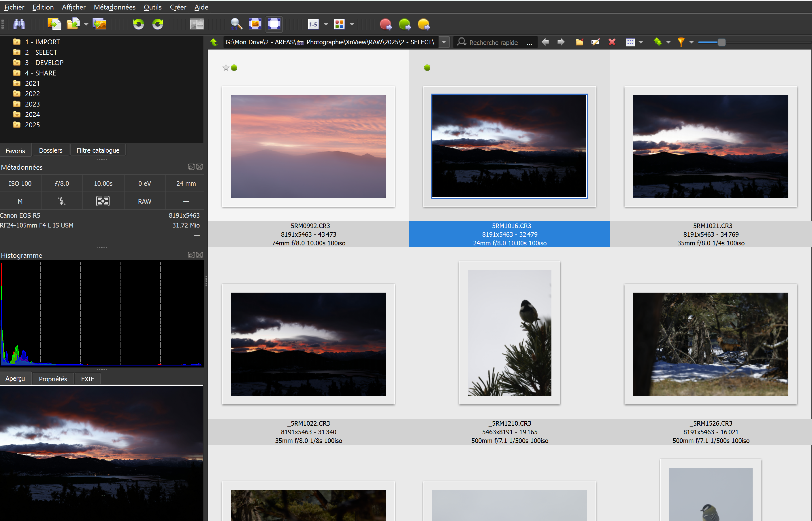
Task: Click the ellipsis button in quick search
Action: [530, 43]
